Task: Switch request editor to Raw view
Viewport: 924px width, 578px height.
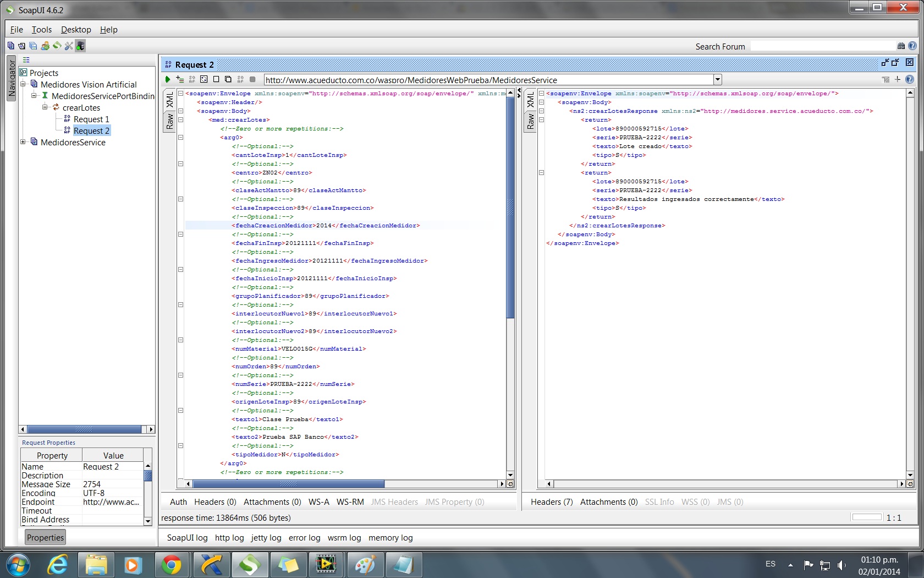Action: pos(170,121)
